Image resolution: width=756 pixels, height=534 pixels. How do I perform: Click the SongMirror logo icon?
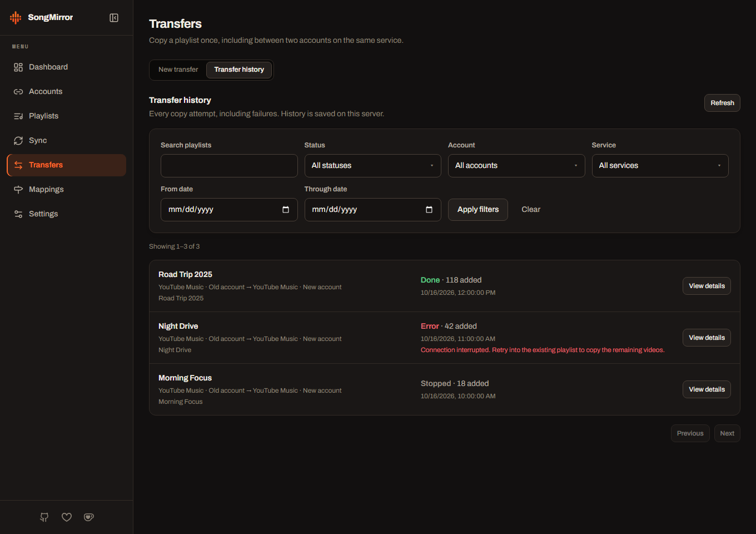(x=16, y=17)
